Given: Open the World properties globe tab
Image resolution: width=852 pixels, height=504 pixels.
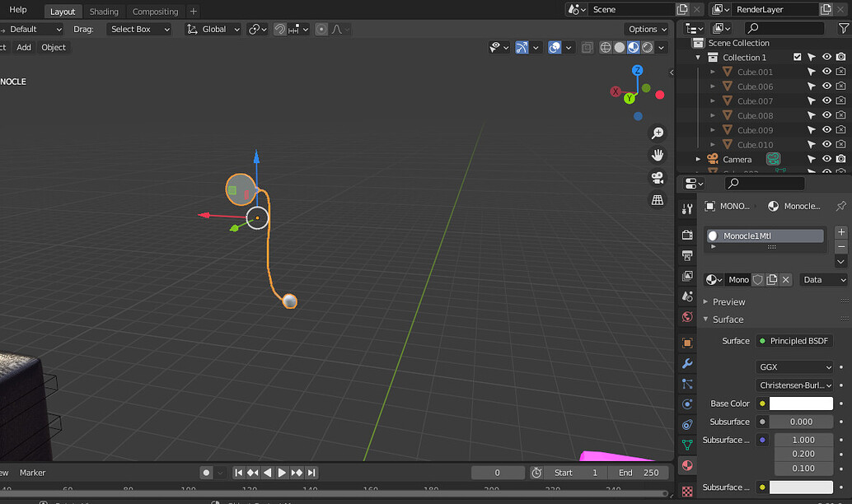Looking at the screenshot, I should [687, 318].
